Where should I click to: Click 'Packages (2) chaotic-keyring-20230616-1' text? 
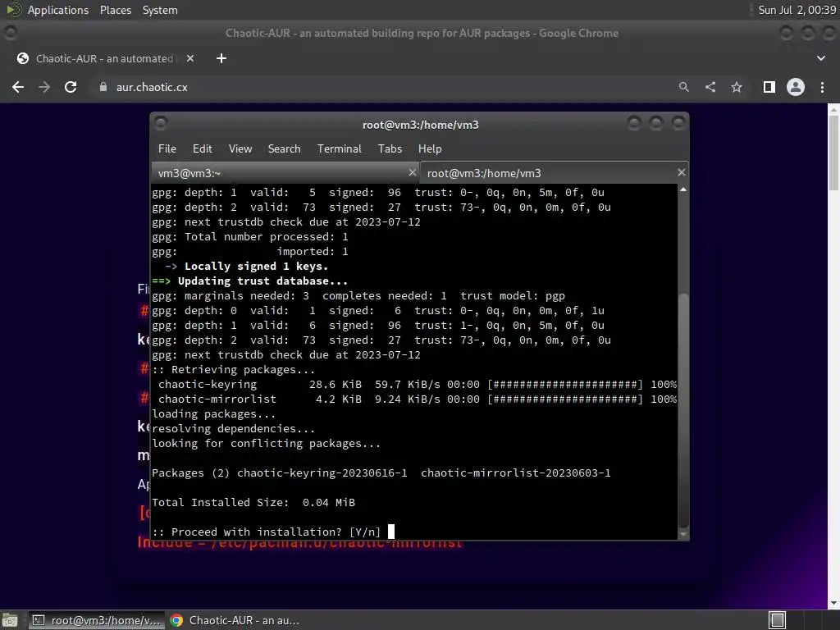pos(280,473)
